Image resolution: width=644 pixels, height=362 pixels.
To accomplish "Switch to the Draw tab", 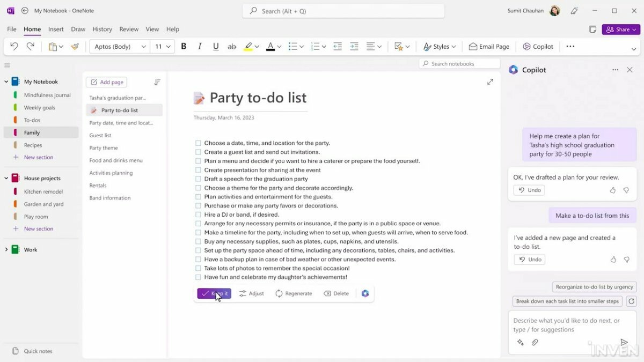I will [78, 29].
